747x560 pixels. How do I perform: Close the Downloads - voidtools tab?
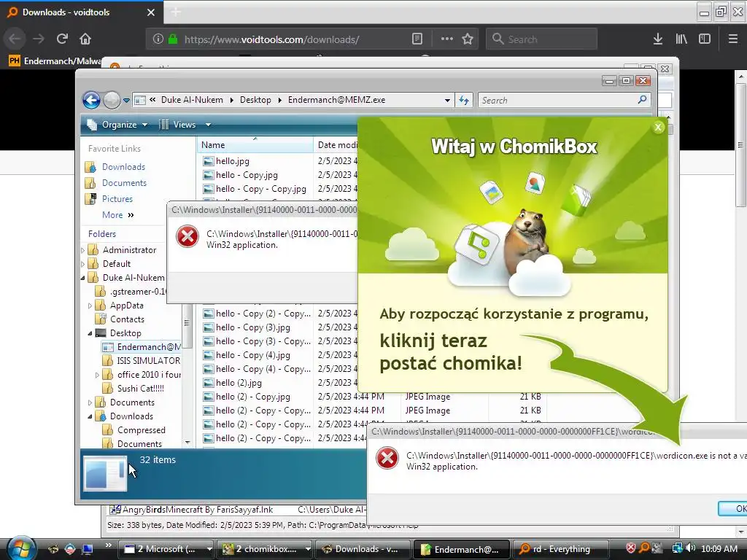pyautogui.click(x=151, y=12)
